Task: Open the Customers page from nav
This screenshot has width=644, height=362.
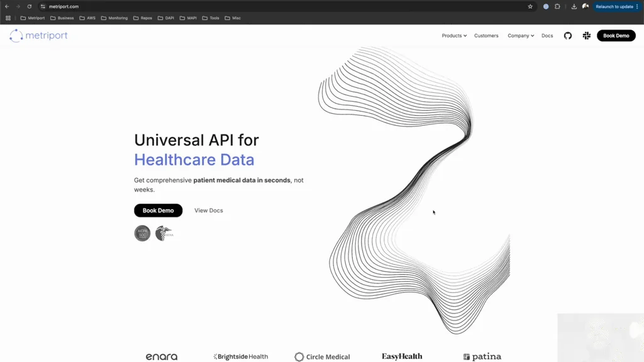Action: click(x=486, y=36)
